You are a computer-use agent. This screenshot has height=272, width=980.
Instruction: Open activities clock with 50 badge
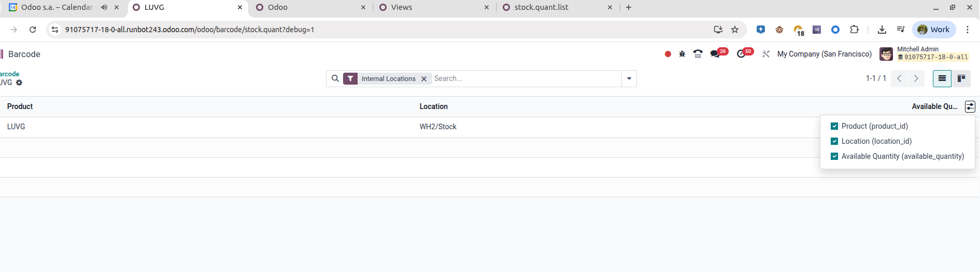[x=742, y=54]
